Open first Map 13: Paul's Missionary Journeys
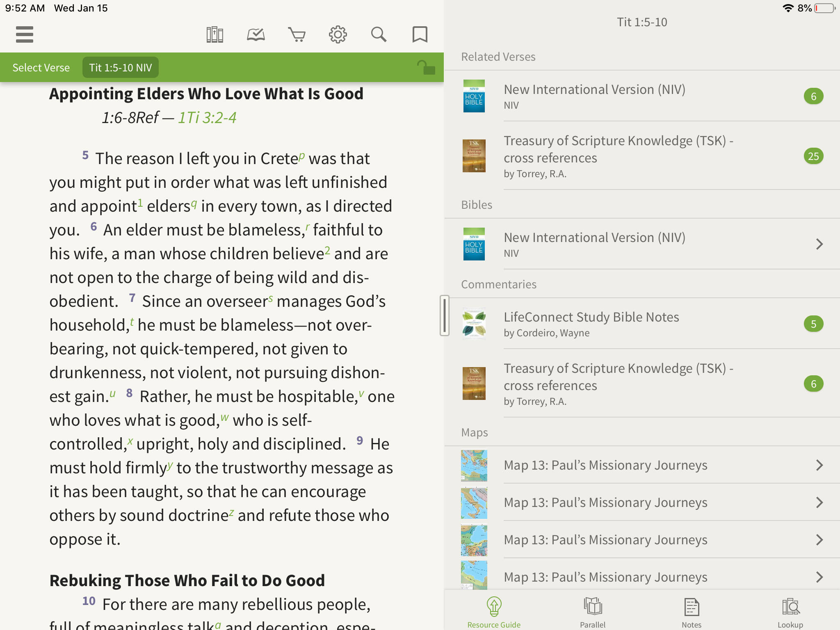This screenshot has height=630, width=840. point(642,465)
